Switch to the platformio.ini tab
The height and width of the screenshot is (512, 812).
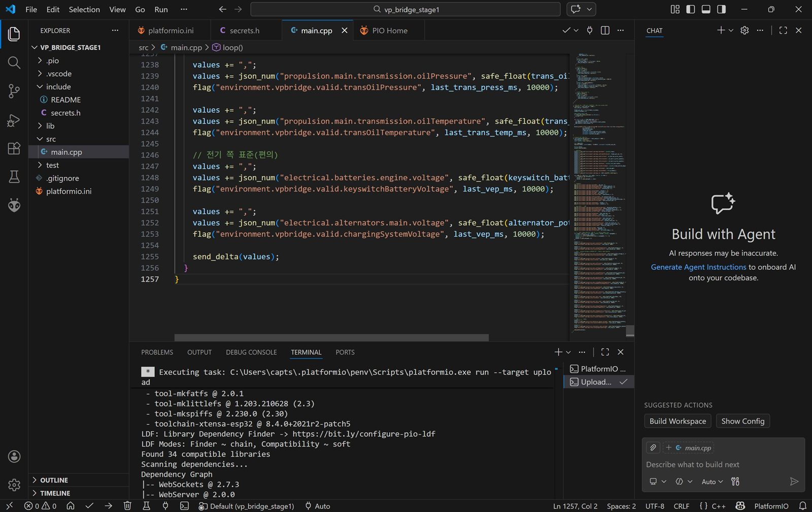click(170, 30)
